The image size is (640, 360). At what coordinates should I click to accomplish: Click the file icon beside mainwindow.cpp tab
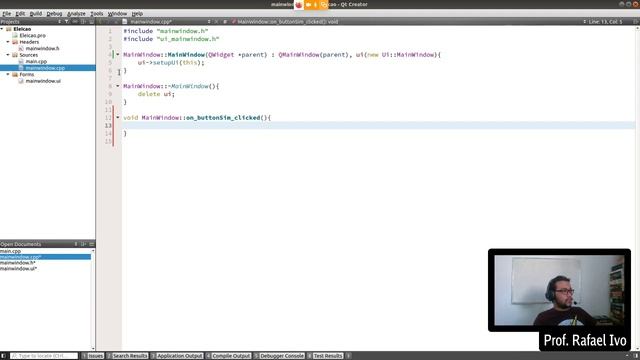[x=125, y=22]
